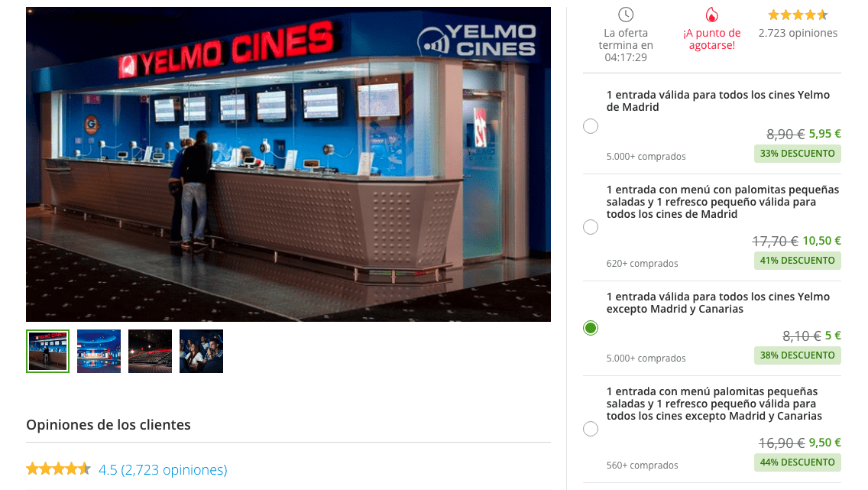Click the 44% DESCUENTO badge
The height and width of the screenshot is (490, 868).
[x=797, y=462]
